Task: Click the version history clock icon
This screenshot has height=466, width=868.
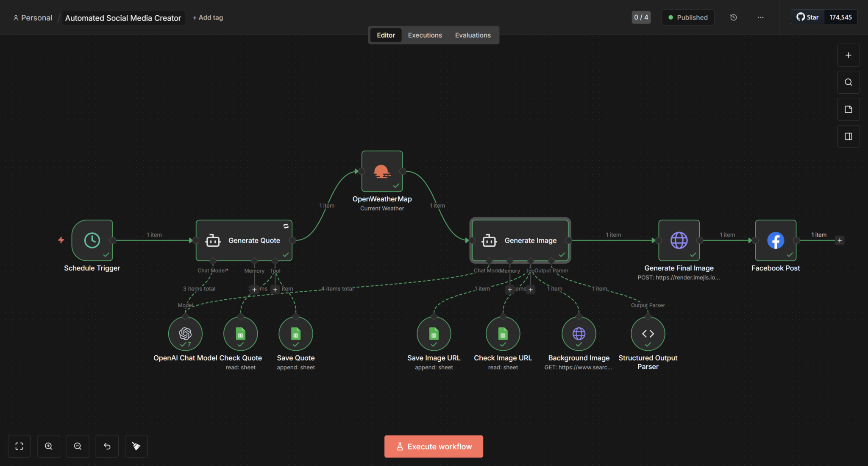Action: 734,17
